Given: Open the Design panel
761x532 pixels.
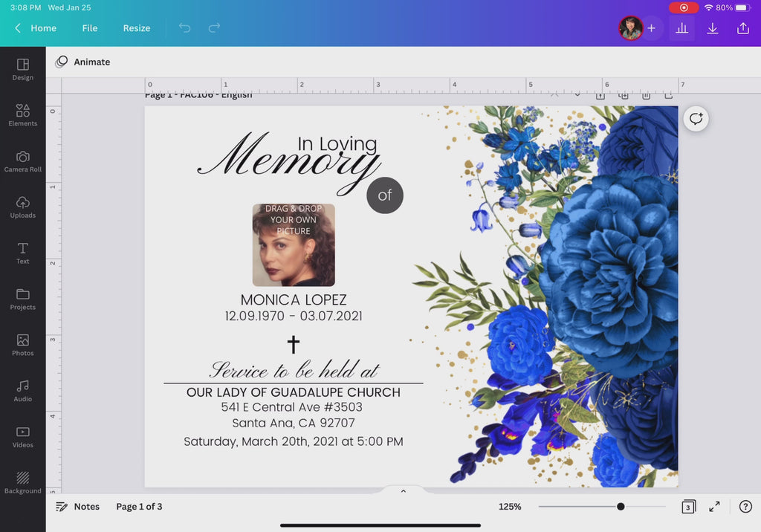Looking at the screenshot, I should (23, 69).
